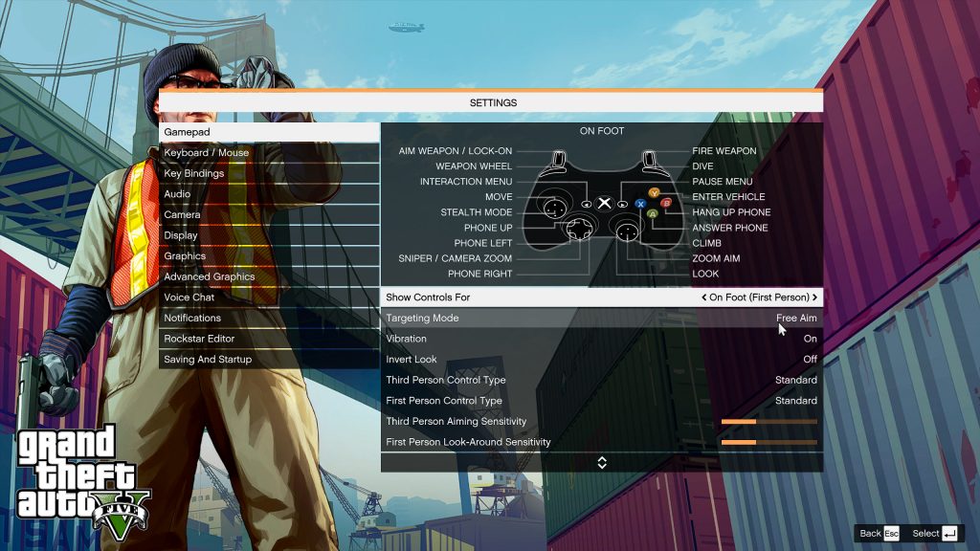The width and height of the screenshot is (980, 551).
Task: Click the ON FOOT heading
Action: point(602,131)
